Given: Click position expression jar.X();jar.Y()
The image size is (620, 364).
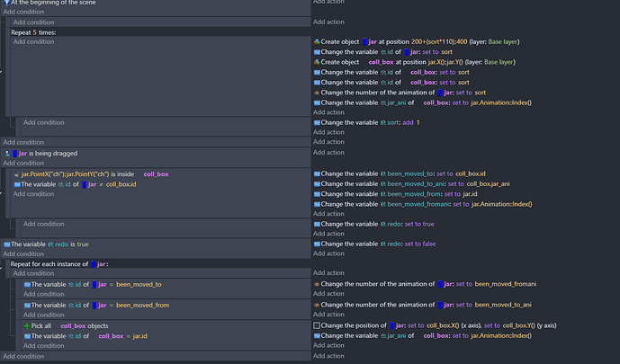Looking at the screenshot, I should click(445, 62).
